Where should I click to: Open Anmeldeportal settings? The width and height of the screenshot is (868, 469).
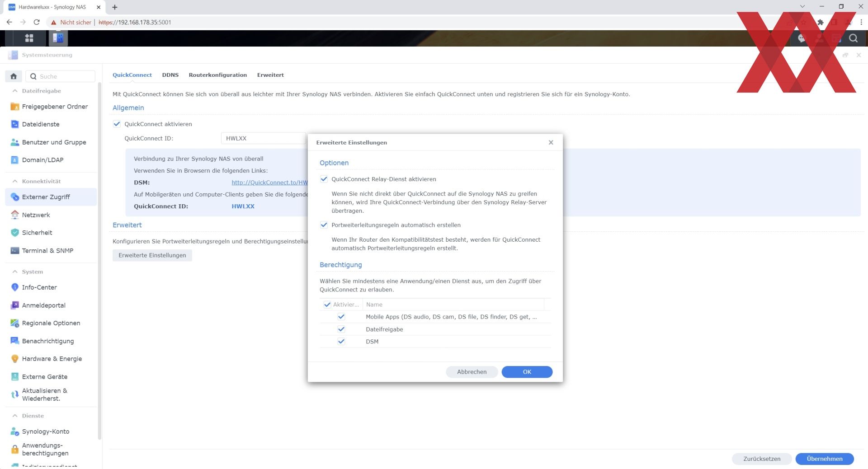point(51,305)
